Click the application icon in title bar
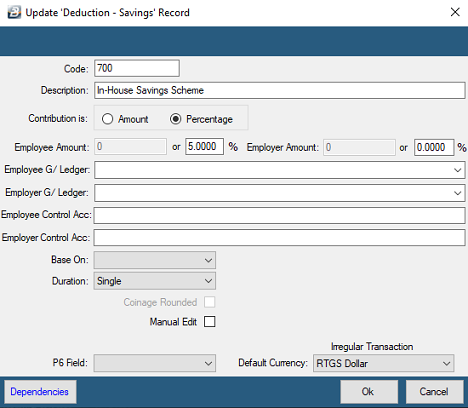 click(x=14, y=13)
